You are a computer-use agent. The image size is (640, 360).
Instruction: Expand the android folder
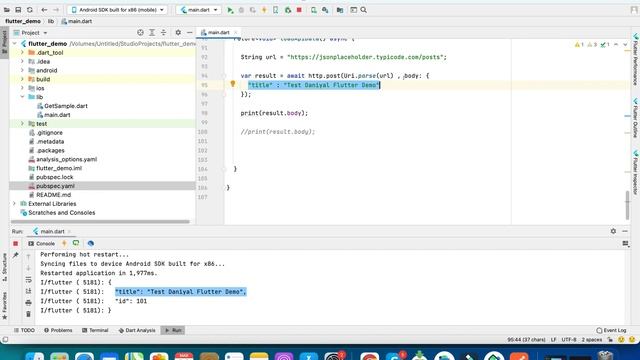point(22,70)
